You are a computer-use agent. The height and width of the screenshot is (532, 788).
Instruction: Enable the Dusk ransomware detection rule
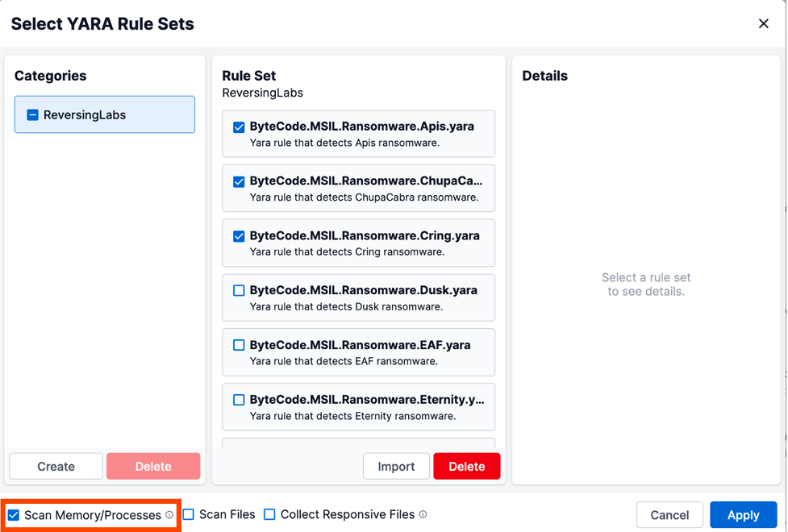tap(238, 290)
